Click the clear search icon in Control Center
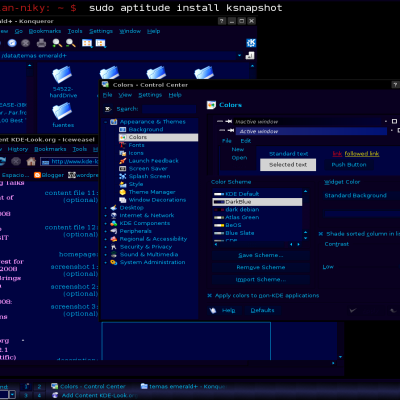 108,109
